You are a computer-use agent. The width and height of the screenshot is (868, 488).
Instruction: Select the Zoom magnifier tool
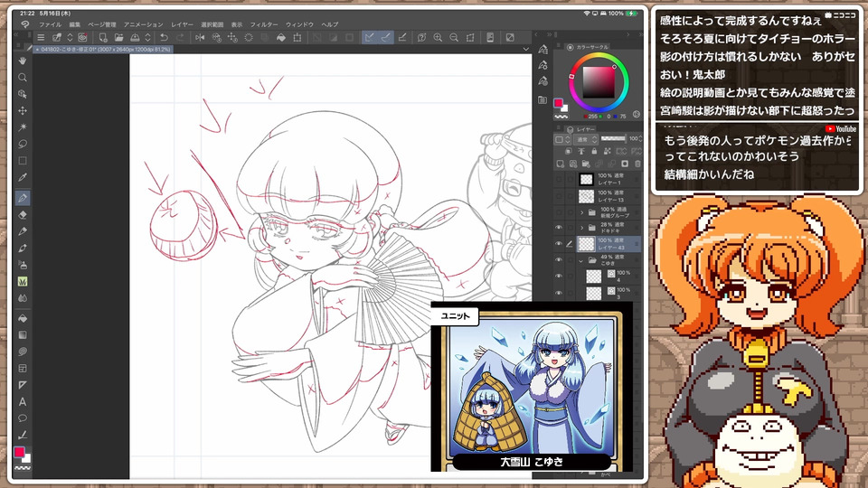(x=22, y=77)
